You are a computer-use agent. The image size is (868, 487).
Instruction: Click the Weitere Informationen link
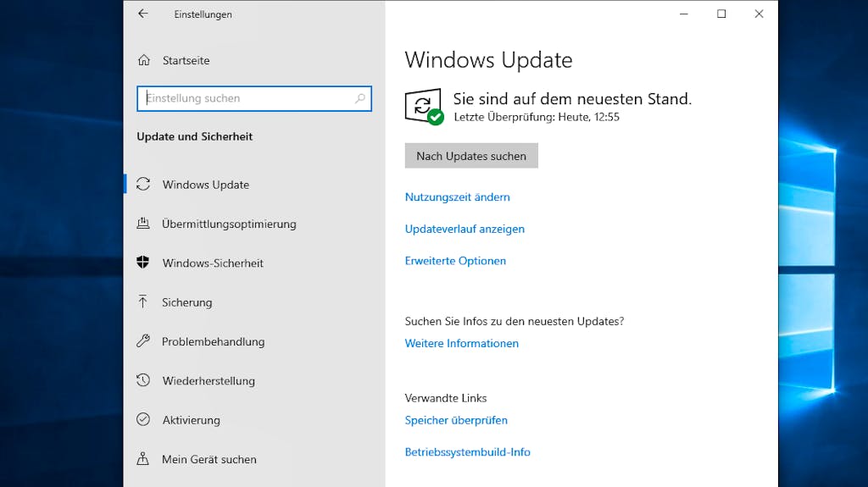click(x=462, y=343)
